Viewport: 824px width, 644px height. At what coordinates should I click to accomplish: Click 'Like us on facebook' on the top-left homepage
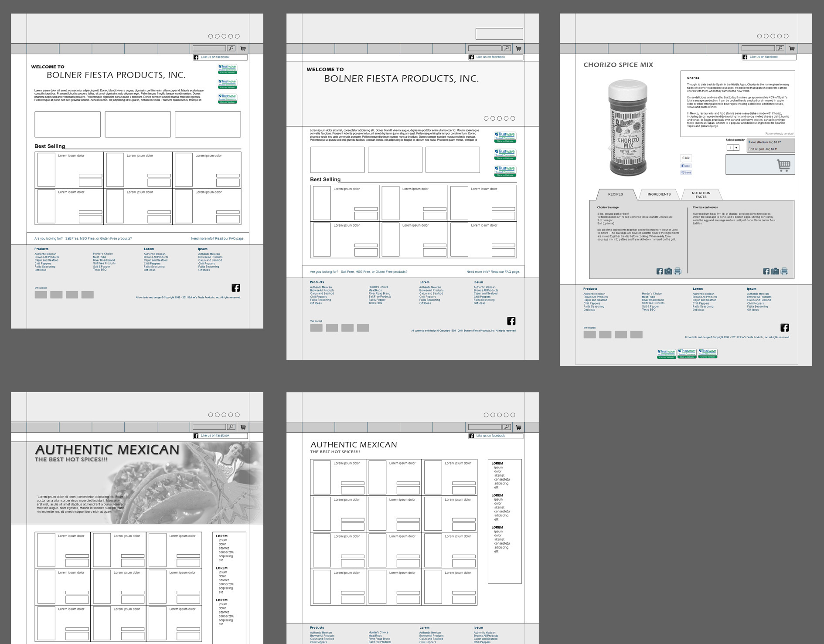tap(220, 57)
